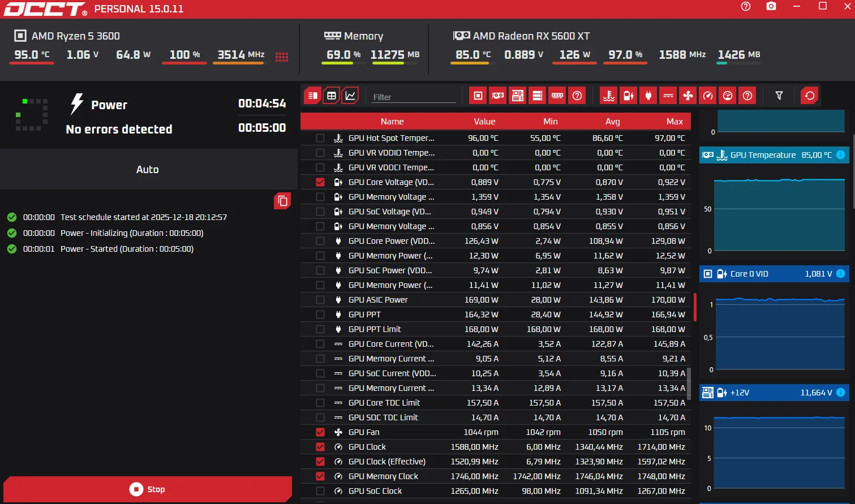Sort the sensor table by Min column
The image size is (855, 504).
point(551,122)
